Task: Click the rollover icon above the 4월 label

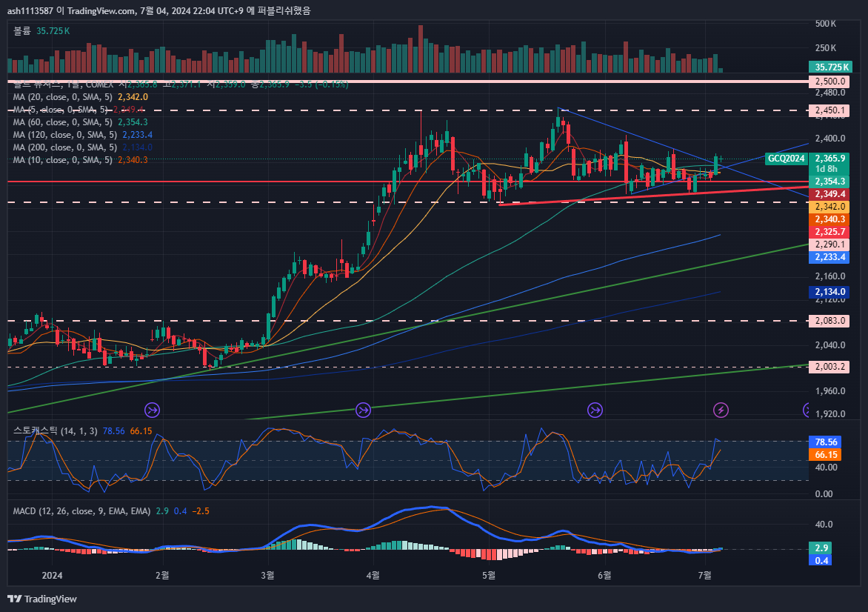Action: [x=363, y=410]
